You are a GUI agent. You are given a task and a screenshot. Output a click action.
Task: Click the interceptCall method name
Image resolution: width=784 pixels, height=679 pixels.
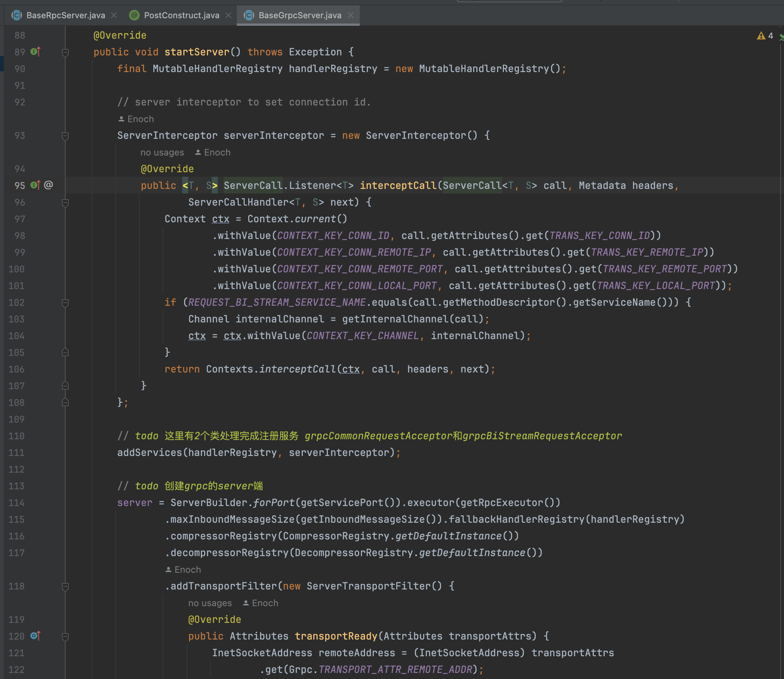click(x=398, y=185)
